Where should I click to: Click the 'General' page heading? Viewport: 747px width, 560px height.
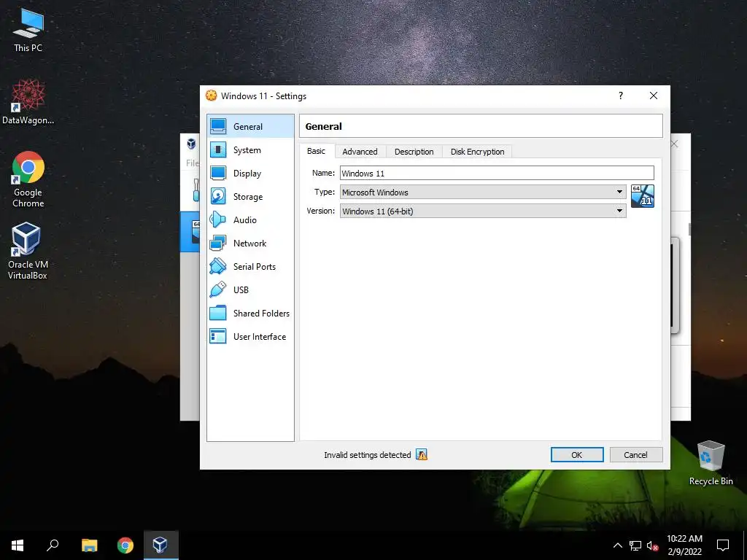tap(323, 126)
